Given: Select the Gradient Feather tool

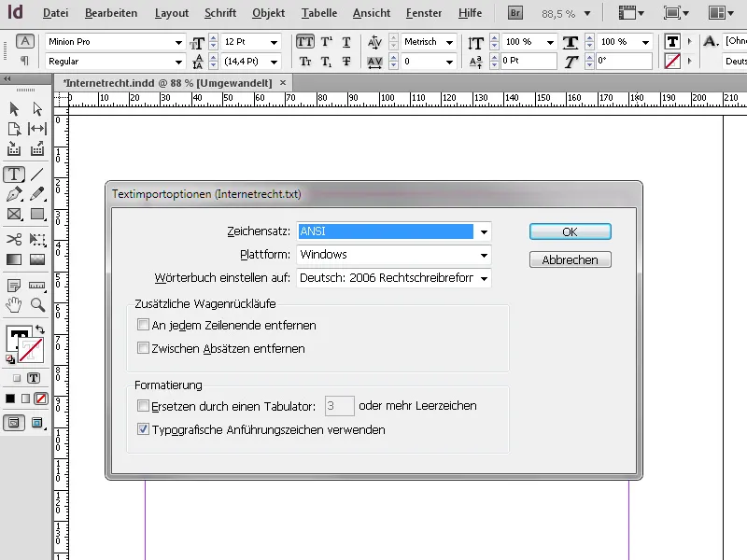Looking at the screenshot, I should [x=37, y=259].
